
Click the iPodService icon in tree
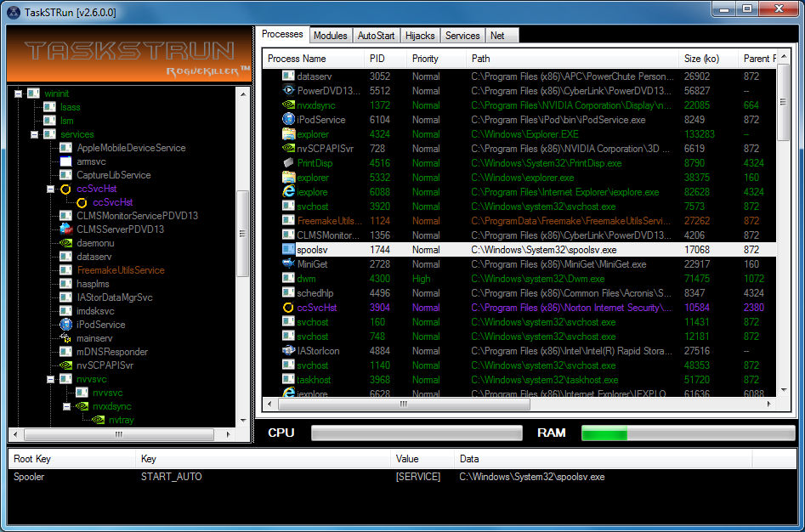tap(65, 325)
